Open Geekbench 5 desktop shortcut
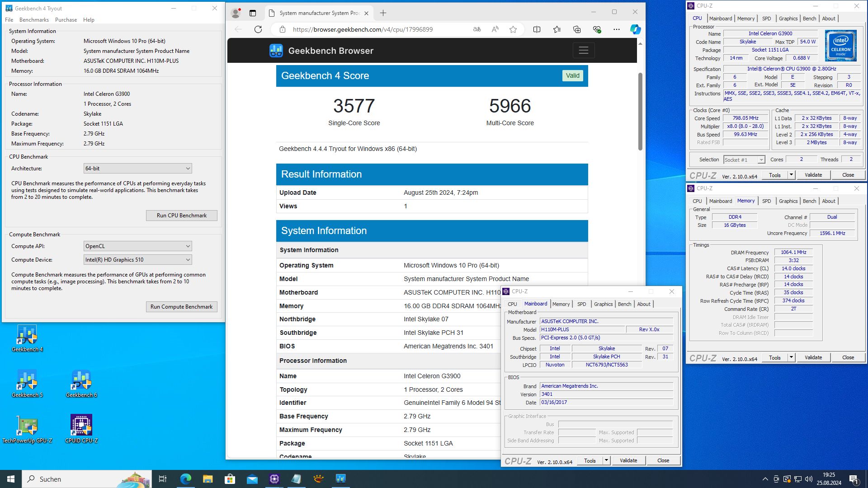The image size is (868, 488). coord(27,384)
